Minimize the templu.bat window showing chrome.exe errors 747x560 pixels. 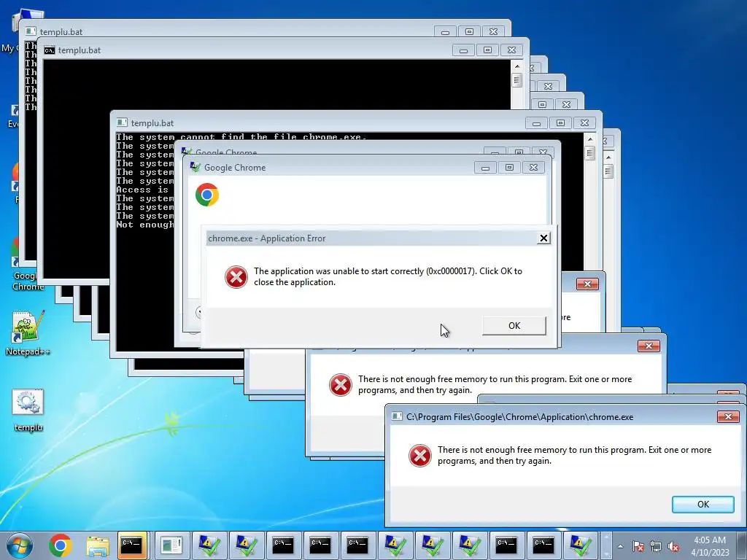536,123
